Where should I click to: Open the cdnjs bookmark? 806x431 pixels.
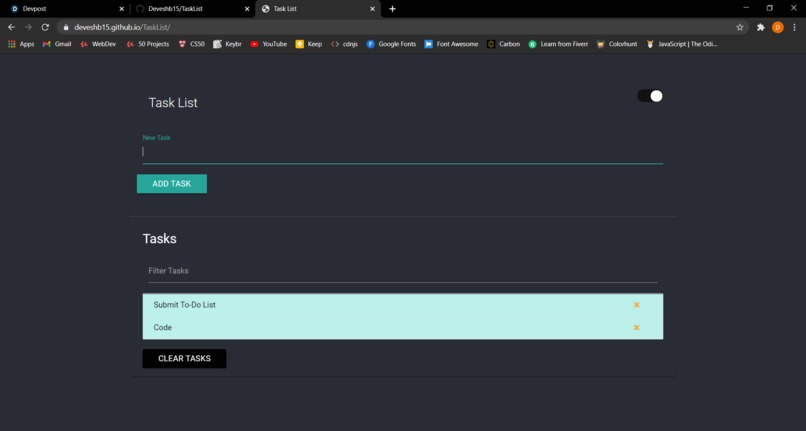(x=344, y=44)
